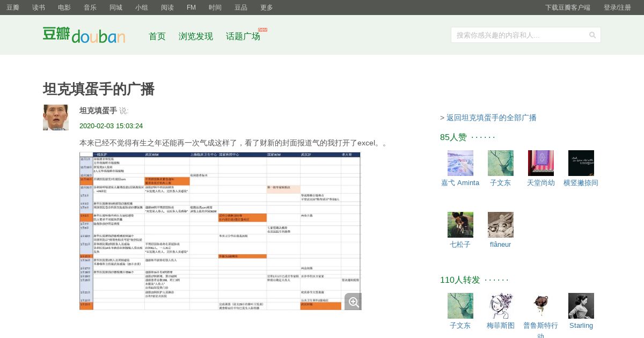The image size is (644, 338).
Task: Open 子文东's avatar in the reposts list
Action: point(460,306)
